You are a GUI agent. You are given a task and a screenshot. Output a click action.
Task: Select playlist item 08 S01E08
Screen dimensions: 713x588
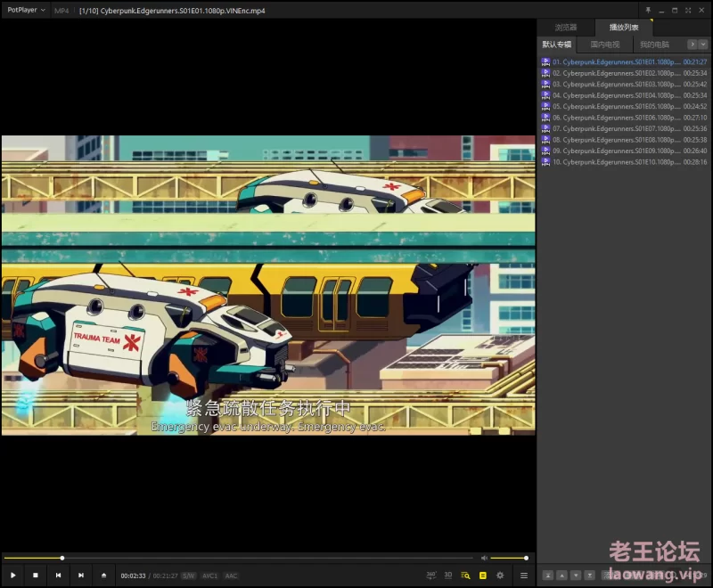click(x=624, y=140)
